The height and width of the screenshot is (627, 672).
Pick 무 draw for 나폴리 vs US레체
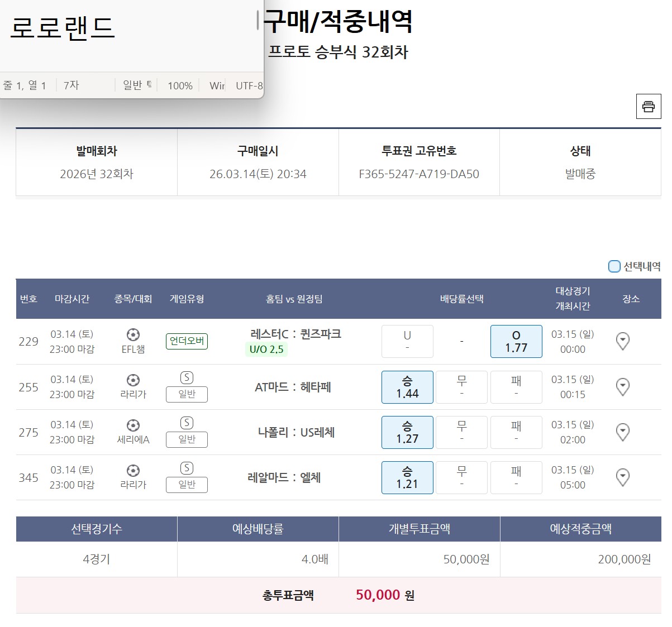coord(461,432)
